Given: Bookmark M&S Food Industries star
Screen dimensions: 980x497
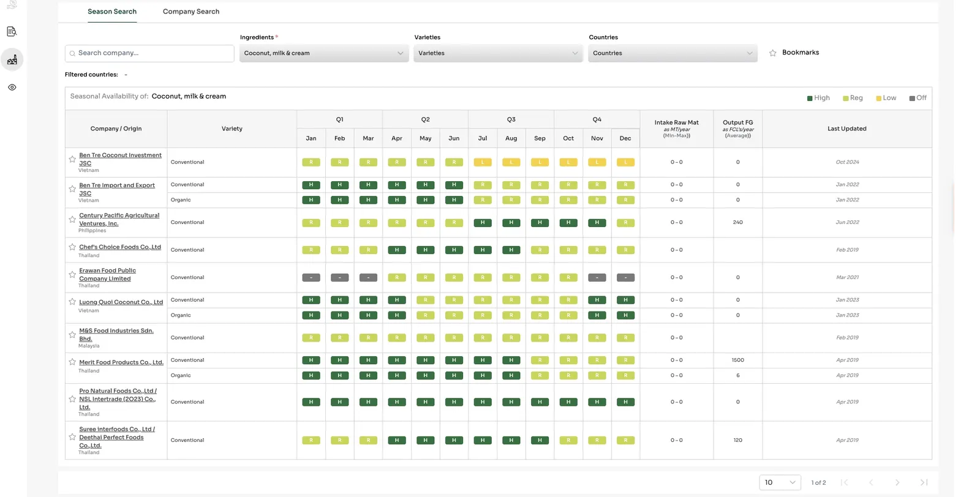Looking at the screenshot, I should click(72, 335).
